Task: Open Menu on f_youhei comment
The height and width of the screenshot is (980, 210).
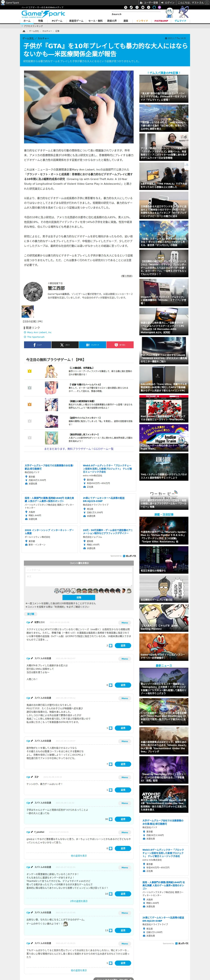Action: click(x=125, y=832)
